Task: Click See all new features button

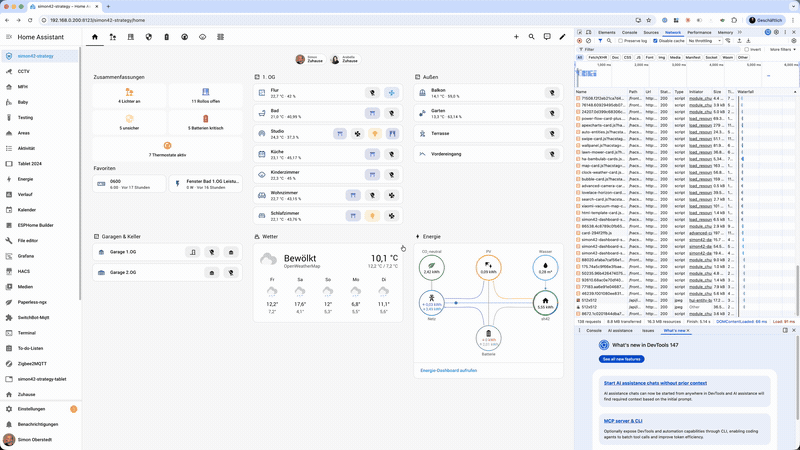Action: pos(621,359)
